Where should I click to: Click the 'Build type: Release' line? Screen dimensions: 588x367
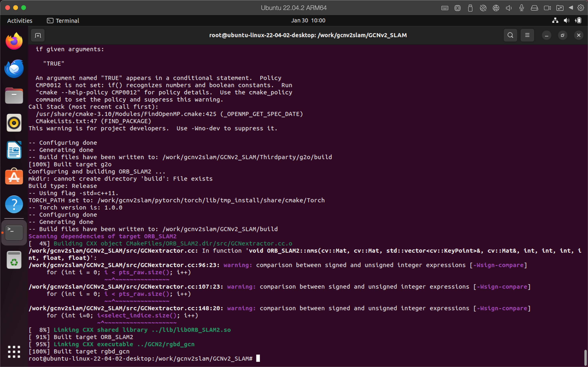(x=63, y=186)
